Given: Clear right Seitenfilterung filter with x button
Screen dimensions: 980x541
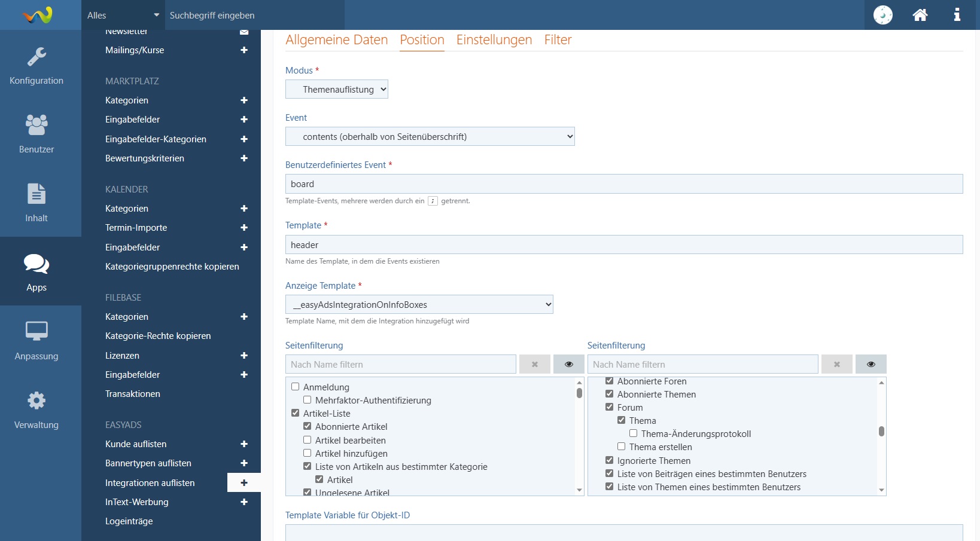Looking at the screenshot, I should point(837,364).
